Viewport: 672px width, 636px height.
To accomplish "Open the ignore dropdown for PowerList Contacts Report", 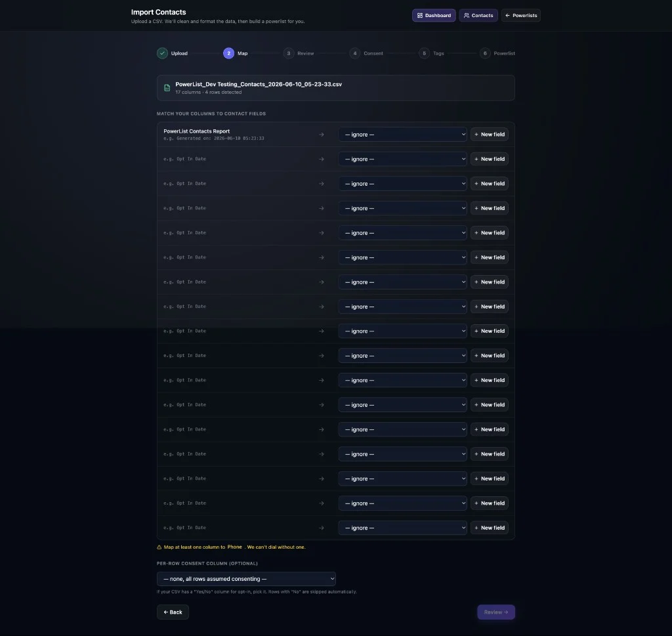I will [402, 134].
